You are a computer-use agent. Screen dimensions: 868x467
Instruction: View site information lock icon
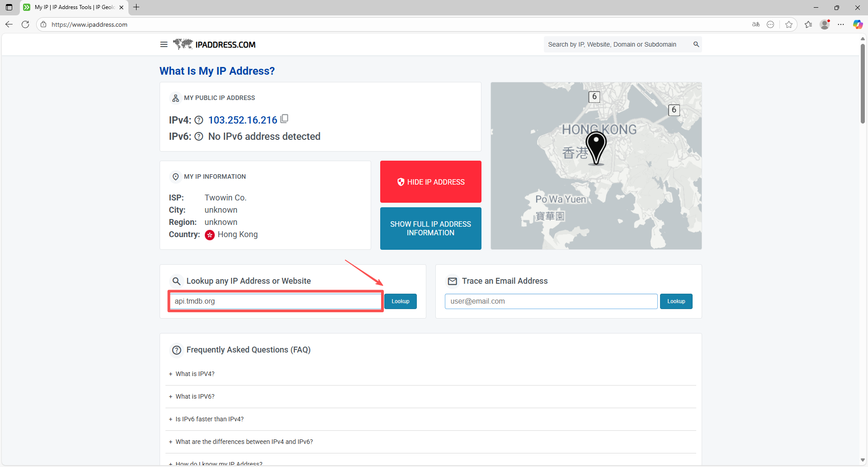[43, 24]
